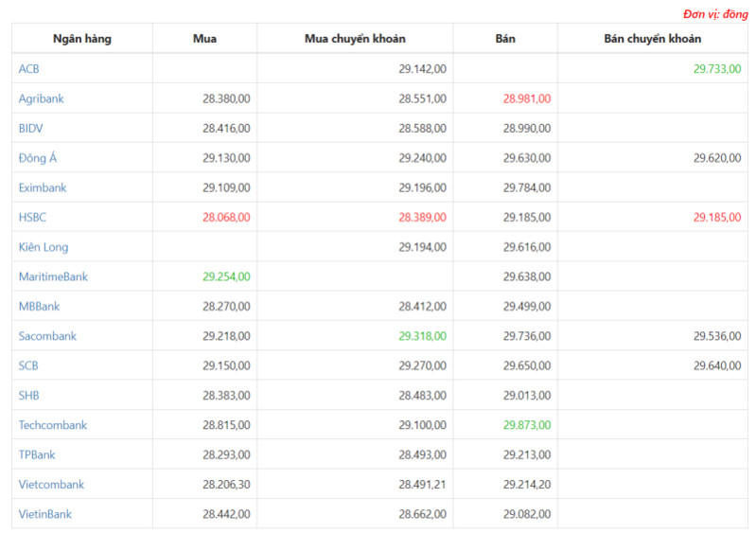Select Techcombank's buy value 28.815,00
Screen dimensions: 756x533
coord(226,425)
